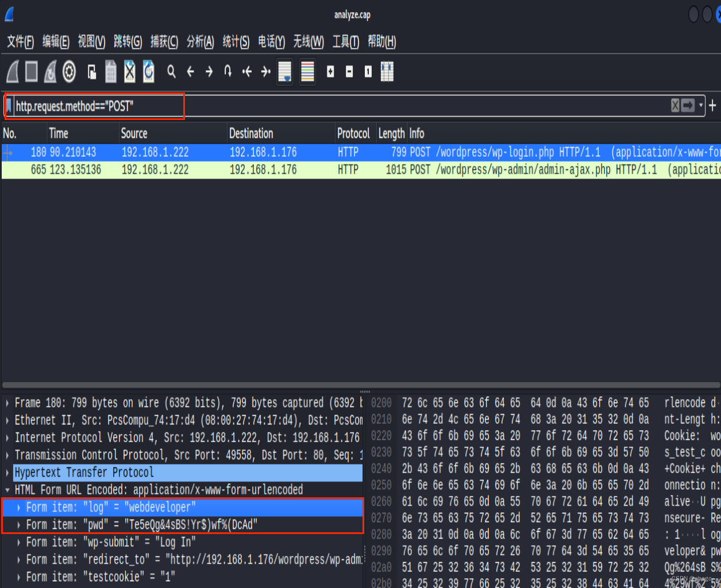
Task: Jump to the first packet
Action: [x=247, y=72]
